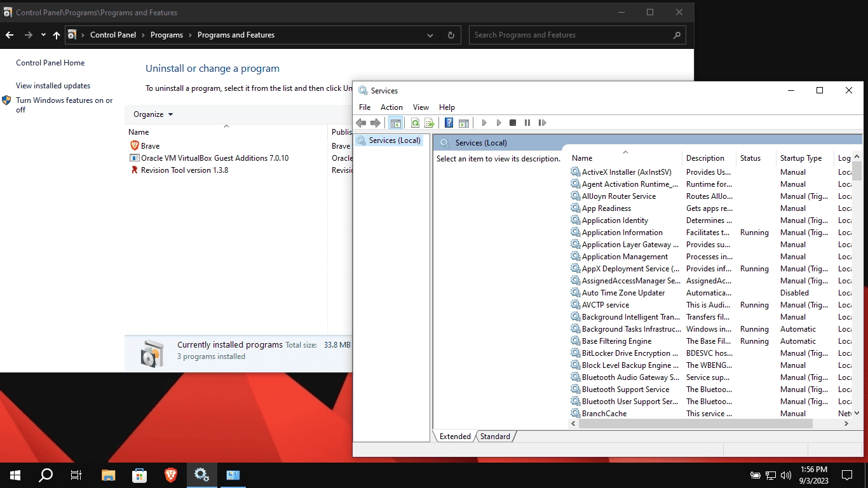
Task: Click the Search Programs and Features field
Action: 577,35
